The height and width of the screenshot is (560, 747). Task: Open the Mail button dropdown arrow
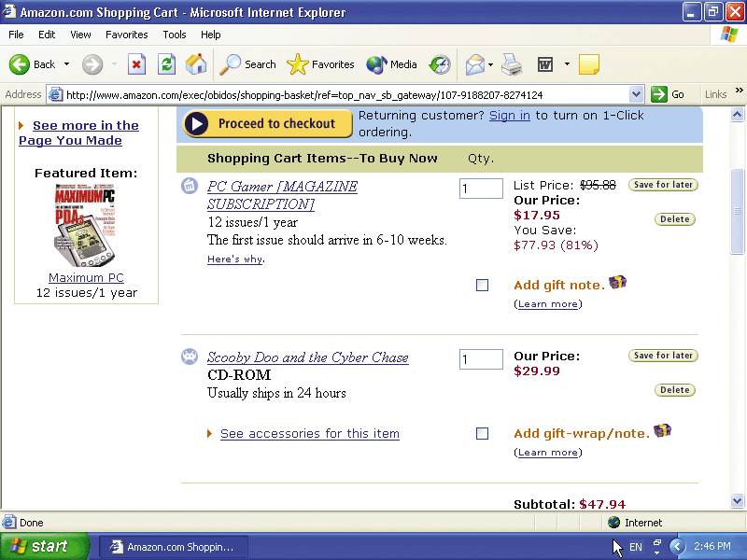[491, 64]
